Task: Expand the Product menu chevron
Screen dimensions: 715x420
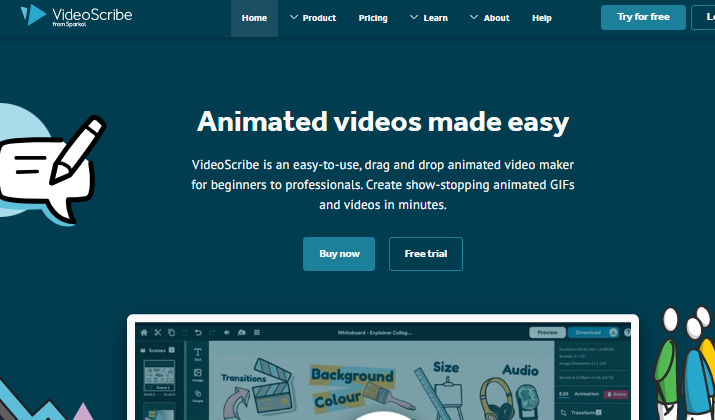Action: click(x=294, y=17)
